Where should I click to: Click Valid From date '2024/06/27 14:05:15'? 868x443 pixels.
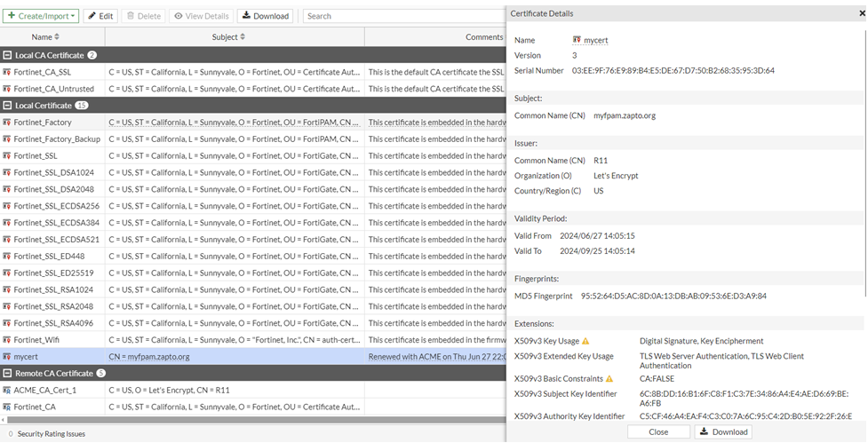597,235
